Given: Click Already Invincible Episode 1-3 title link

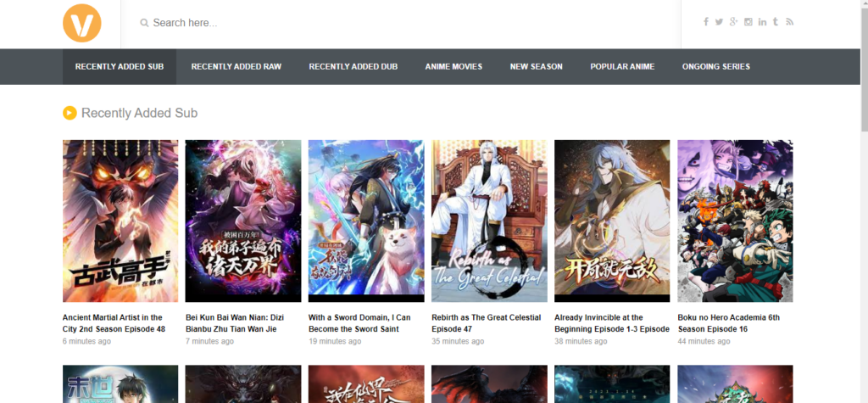Looking at the screenshot, I should pos(612,323).
